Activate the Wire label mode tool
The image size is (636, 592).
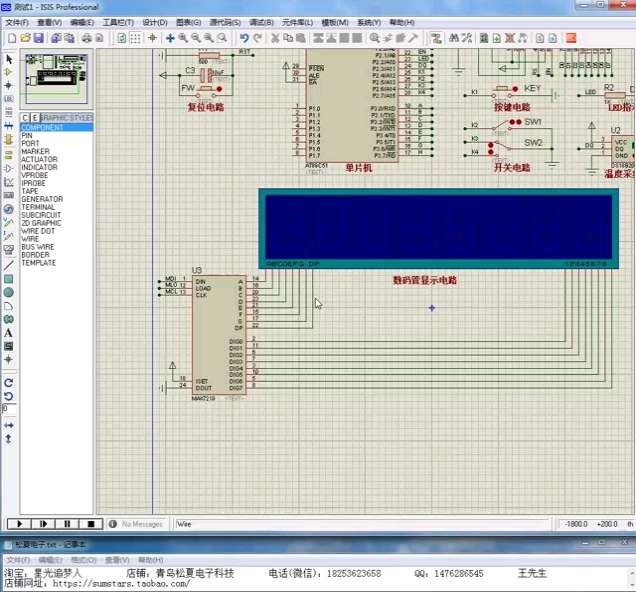tap(9, 99)
